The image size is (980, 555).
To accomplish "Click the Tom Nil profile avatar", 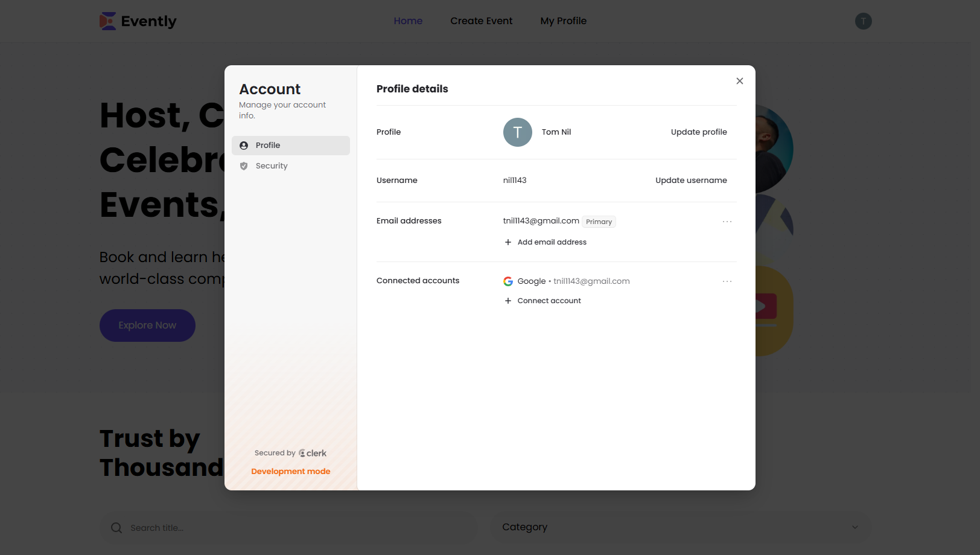I will pyautogui.click(x=517, y=132).
